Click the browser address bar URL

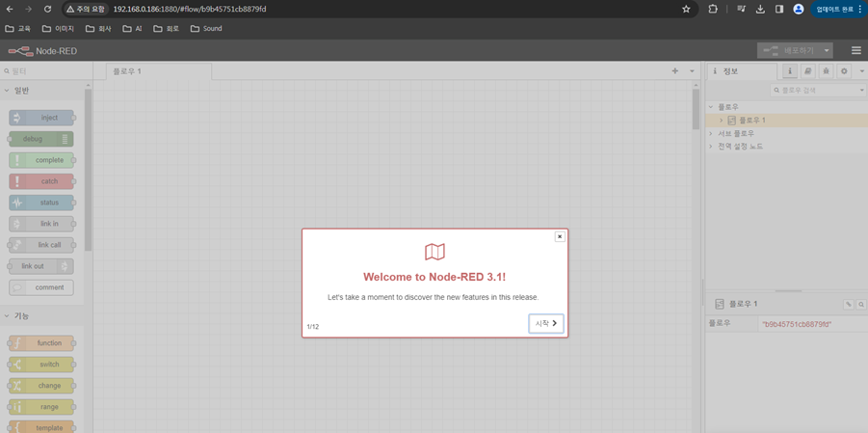(190, 9)
